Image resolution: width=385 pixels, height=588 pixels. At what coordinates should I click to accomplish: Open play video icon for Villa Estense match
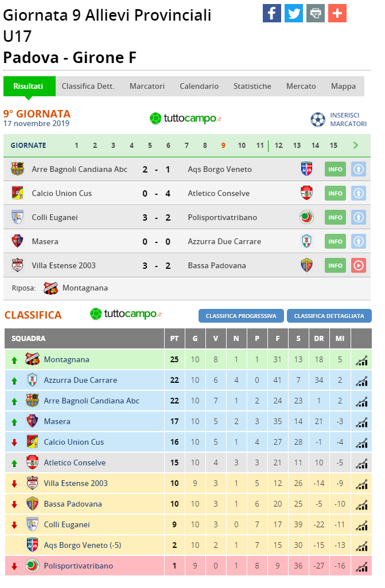359,265
